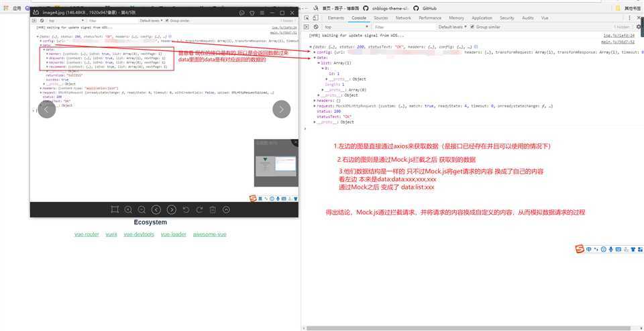Open the main.js source link in console
644x331 pixels.
[618, 42]
